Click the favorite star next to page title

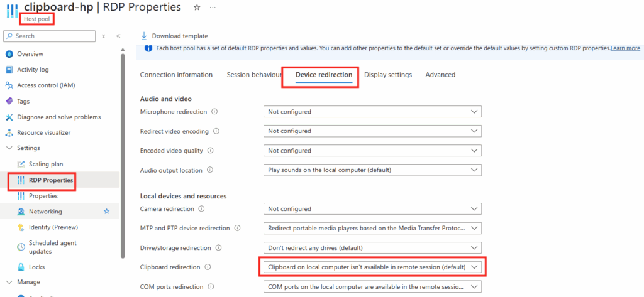coord(197,8)
